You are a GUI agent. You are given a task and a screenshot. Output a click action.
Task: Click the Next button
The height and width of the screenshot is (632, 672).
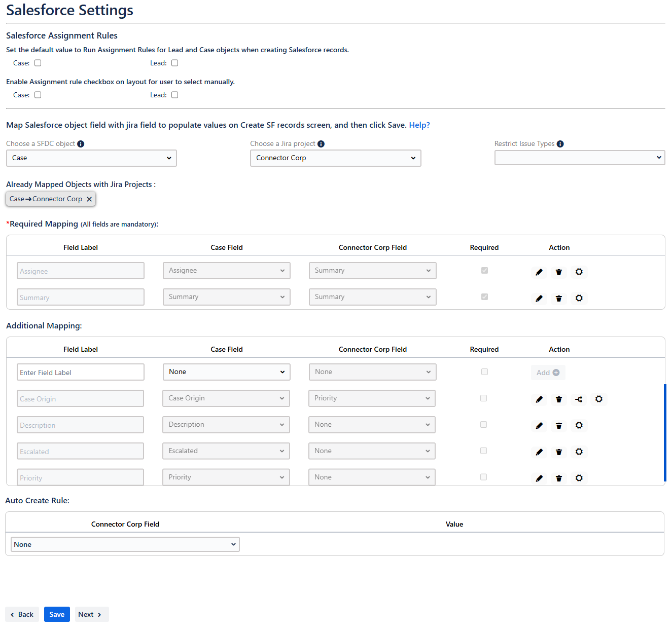(x=92, y=614)
